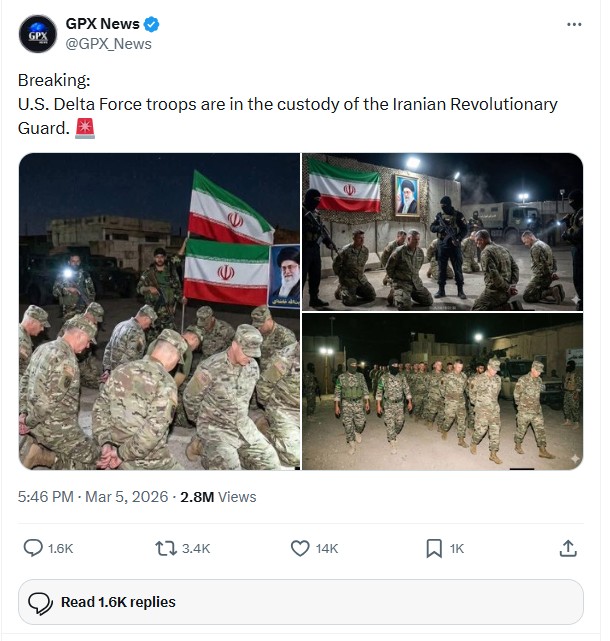The width and height of the screenshot is (610, 641).
Task: Open the top-right photo with flag on wall
Action: click(x=442, y=231)
